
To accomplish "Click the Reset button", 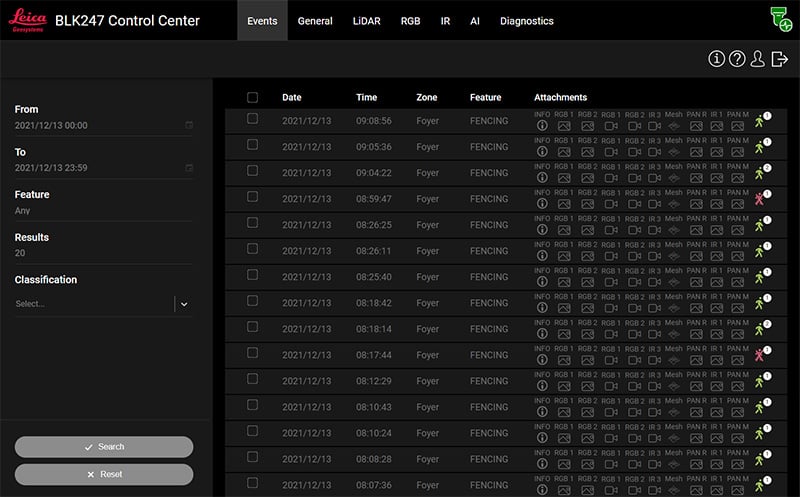I will (104, 475).
